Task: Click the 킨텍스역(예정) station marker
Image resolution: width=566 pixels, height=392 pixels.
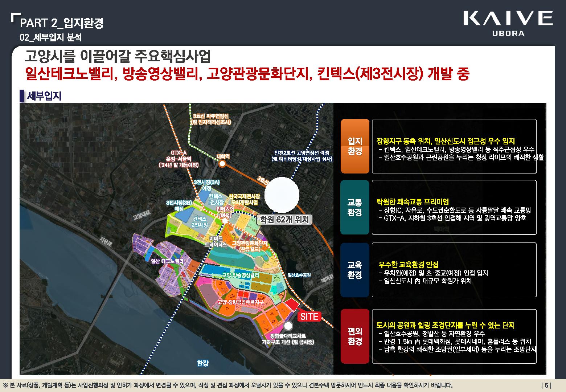Action: pos(225,221)
